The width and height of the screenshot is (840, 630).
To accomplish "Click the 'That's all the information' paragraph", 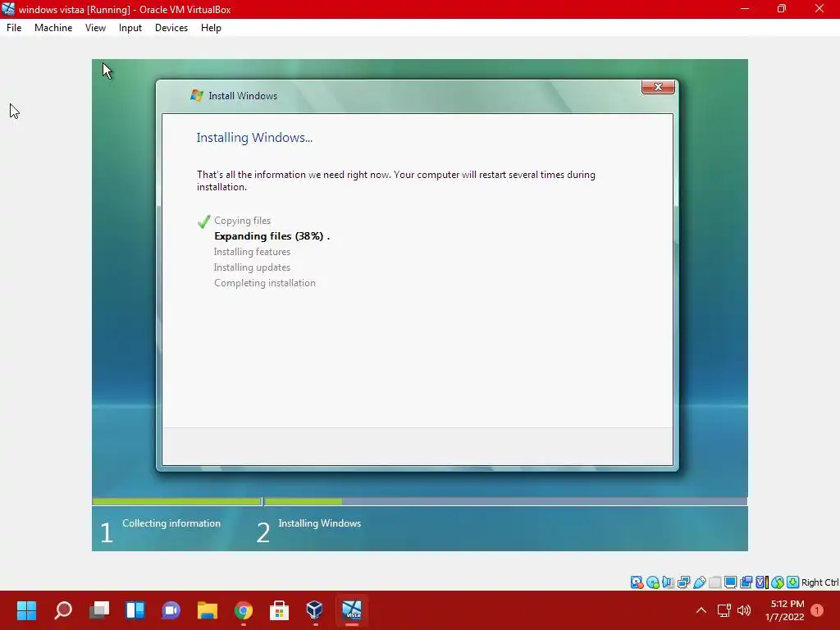I will (396, 180).
